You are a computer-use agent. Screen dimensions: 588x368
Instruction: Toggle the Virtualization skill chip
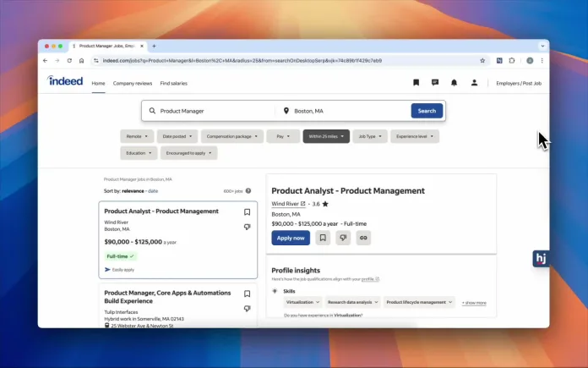pyautogui.click(x=302, y=301)
